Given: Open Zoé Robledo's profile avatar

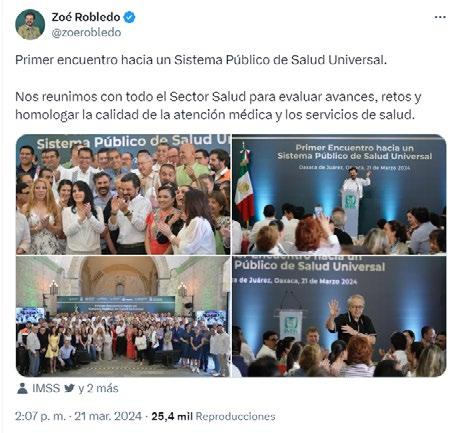Looking at the screenshot, I should (30, 24).
